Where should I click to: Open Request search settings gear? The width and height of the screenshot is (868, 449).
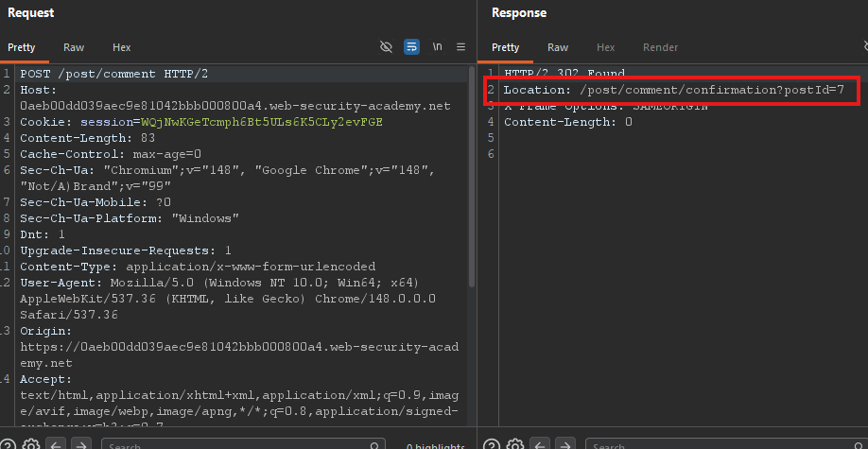coord(31,444)
